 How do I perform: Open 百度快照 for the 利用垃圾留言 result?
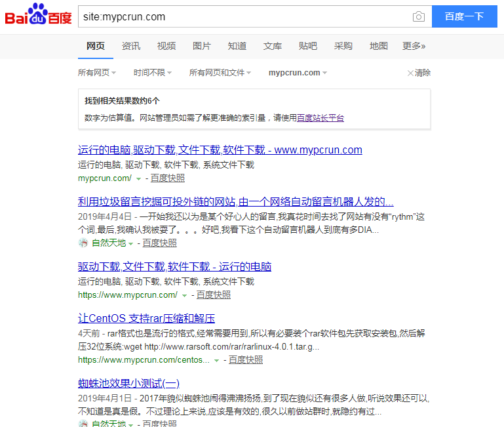159,243
